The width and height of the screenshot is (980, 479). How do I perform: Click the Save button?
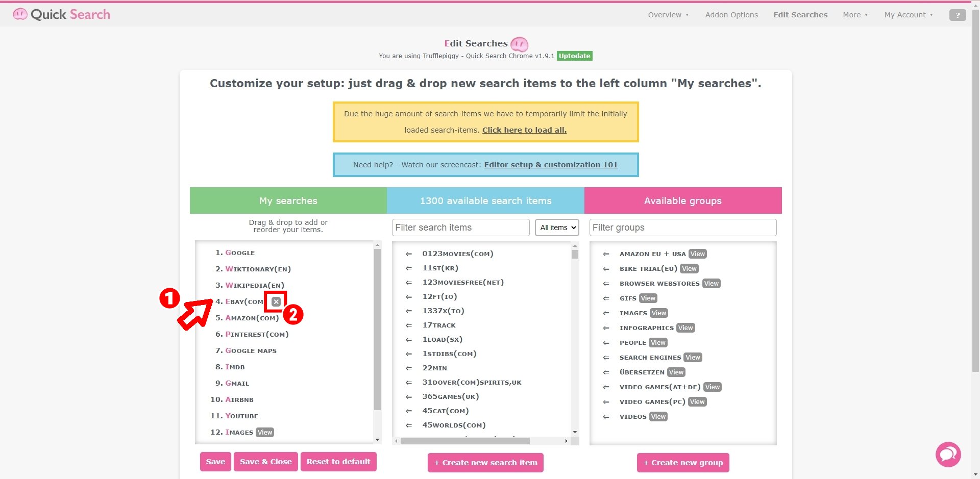[x=215, y=462]
